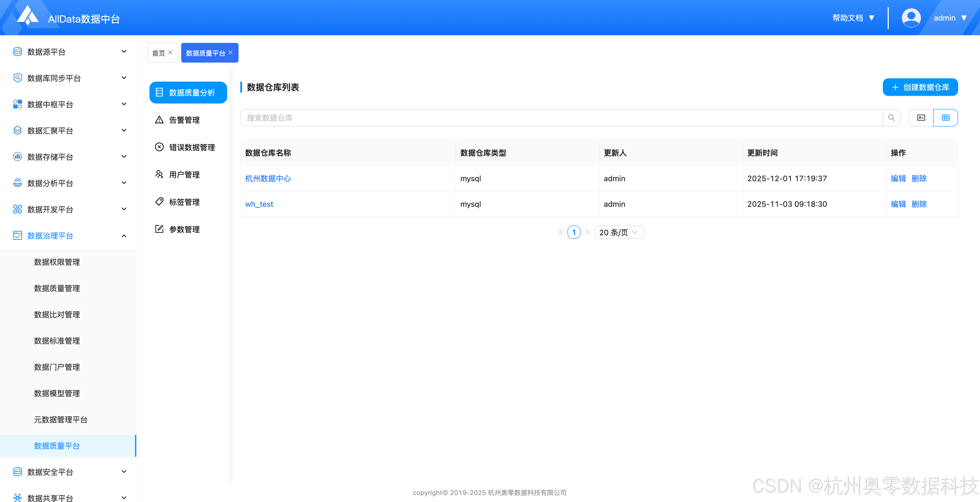The height and width of the screenshot is (502, 980).
Task: Switch to card view for warehouses
Action: pyautogui.click(x=921, y=118)
